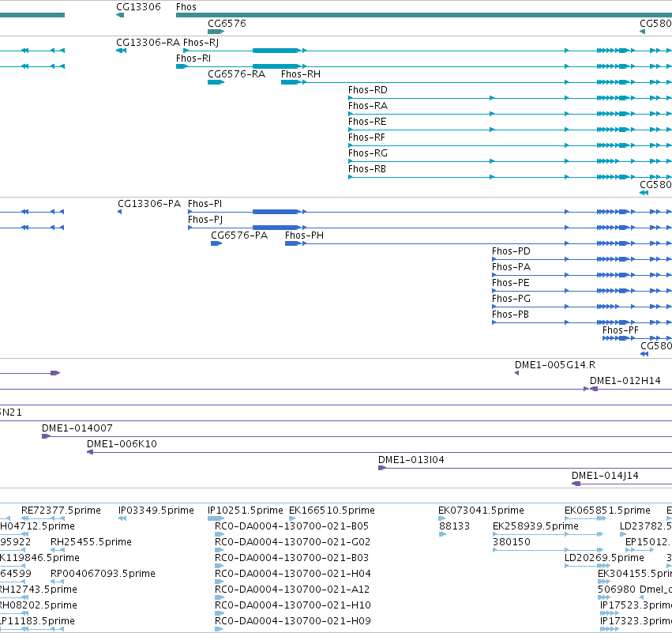The height and width of the screenshot is (633, 672).
Task: Choose the Fhos-RH transcript label
Action: pos(301,74)
